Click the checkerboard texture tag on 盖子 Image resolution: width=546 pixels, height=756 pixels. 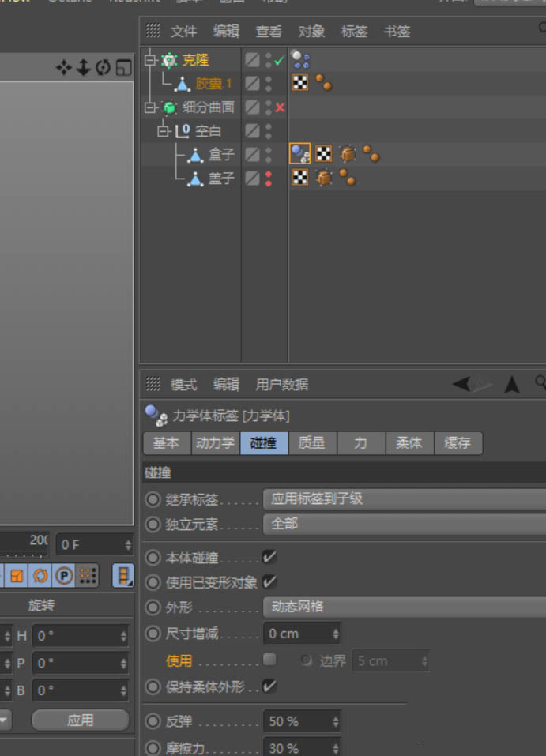click(x=300, y=178)
